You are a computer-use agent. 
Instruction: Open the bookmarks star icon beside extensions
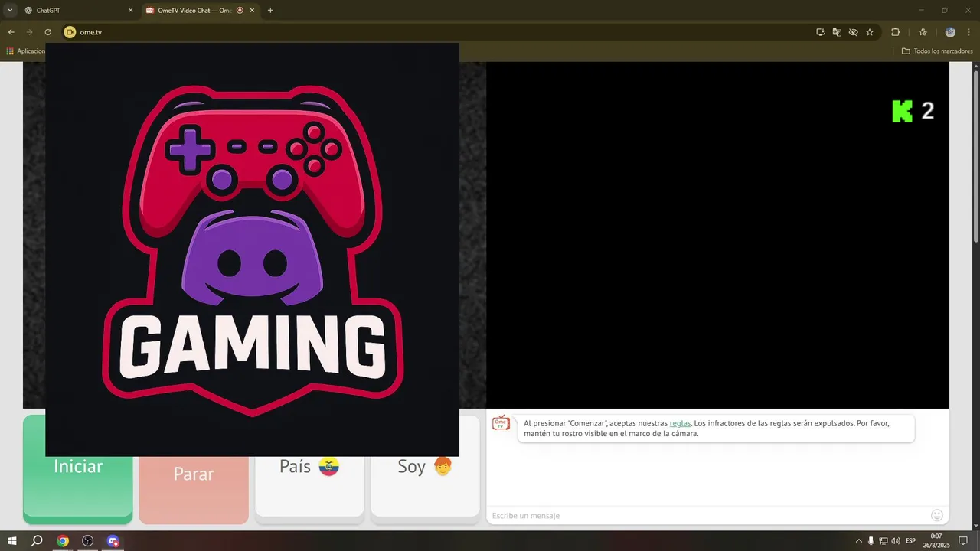[923, 32]
